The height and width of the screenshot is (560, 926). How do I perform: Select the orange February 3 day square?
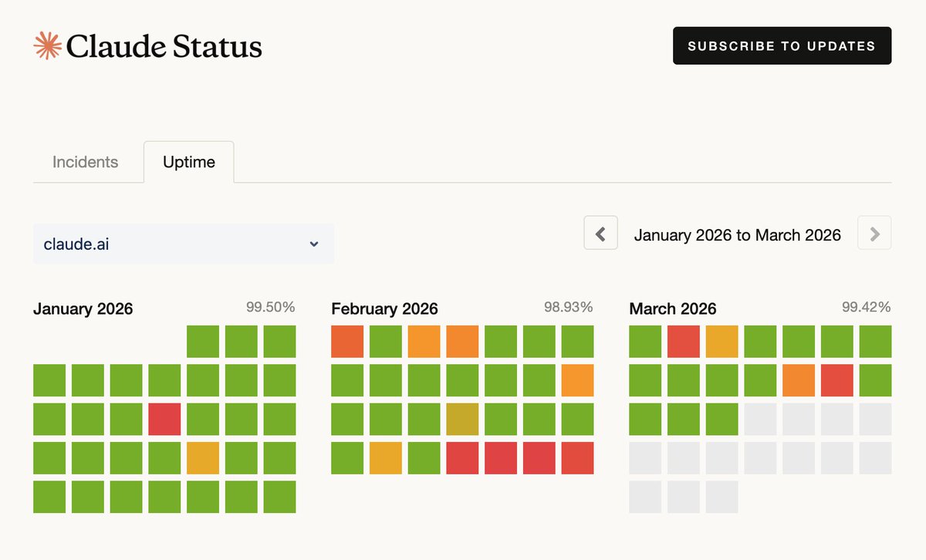pyautogui.click(x=424, y=342)
